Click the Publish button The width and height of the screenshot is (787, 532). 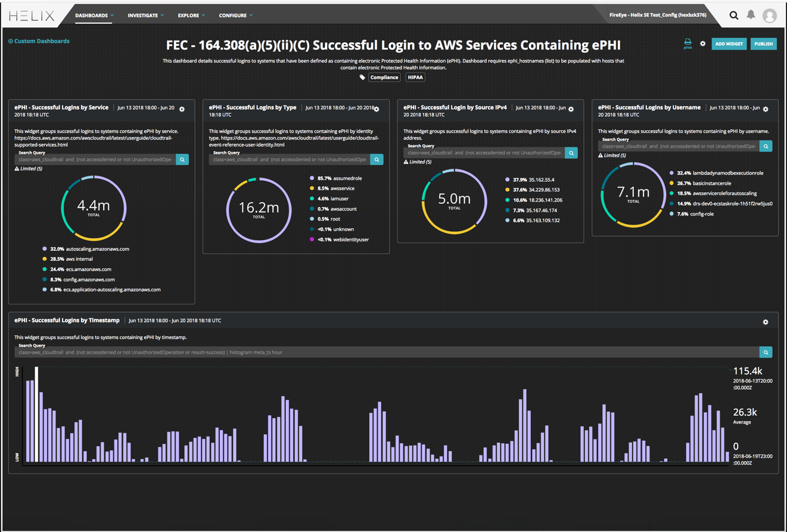coord(763,44)
